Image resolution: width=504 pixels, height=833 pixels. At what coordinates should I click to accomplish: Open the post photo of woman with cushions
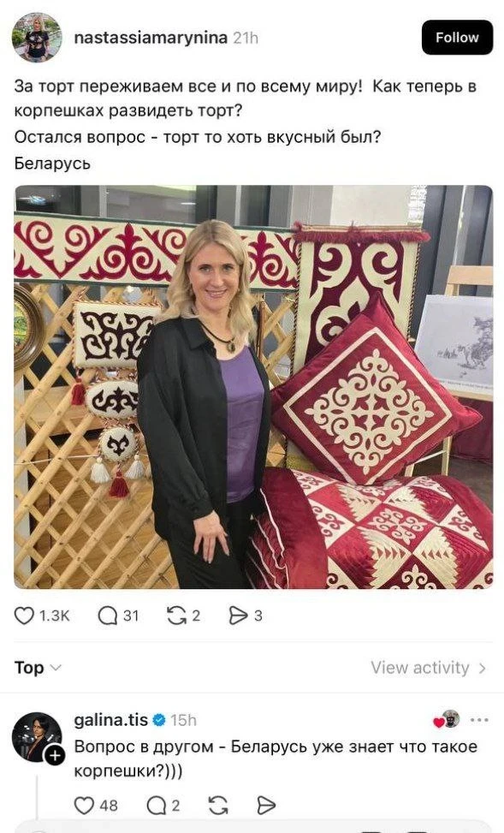click(x=253, y=387)
